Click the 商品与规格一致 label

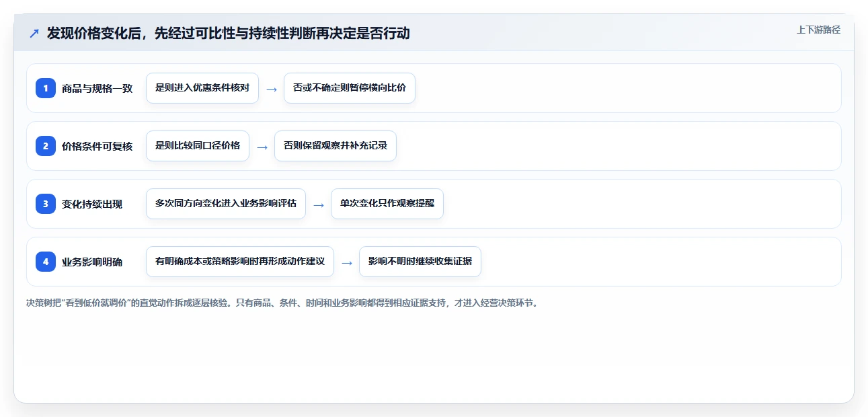(97, 89)
